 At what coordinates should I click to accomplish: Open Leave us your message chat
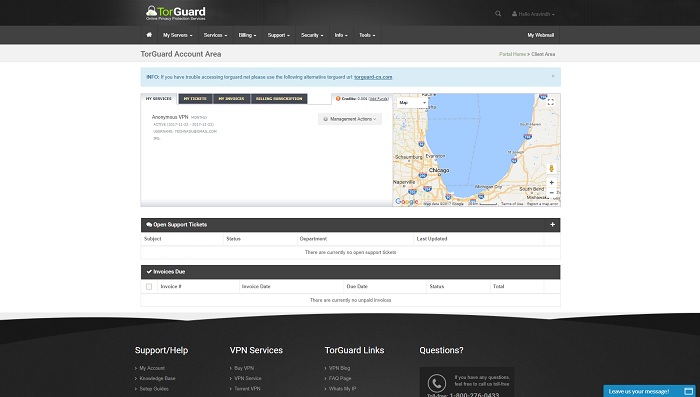tap(651, 391)
